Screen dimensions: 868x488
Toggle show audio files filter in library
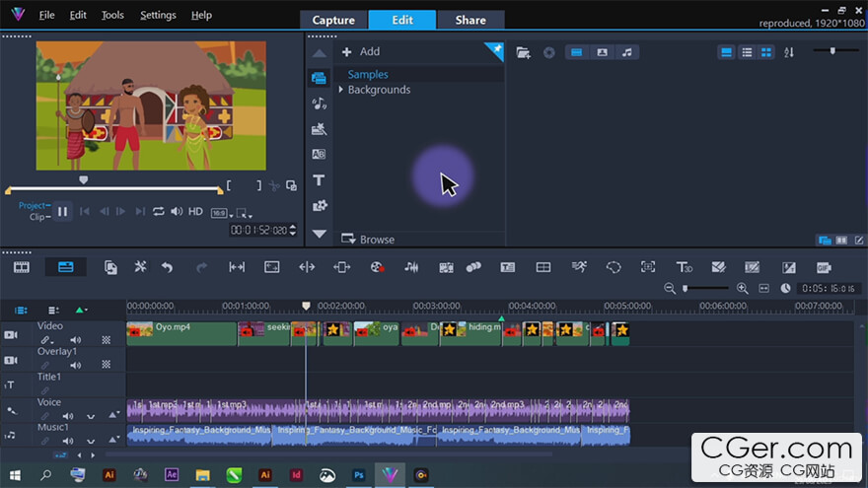pos(626,52)
